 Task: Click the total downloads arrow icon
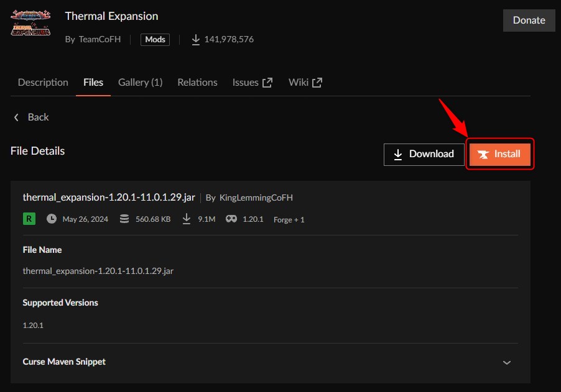[x=196, y=40]
